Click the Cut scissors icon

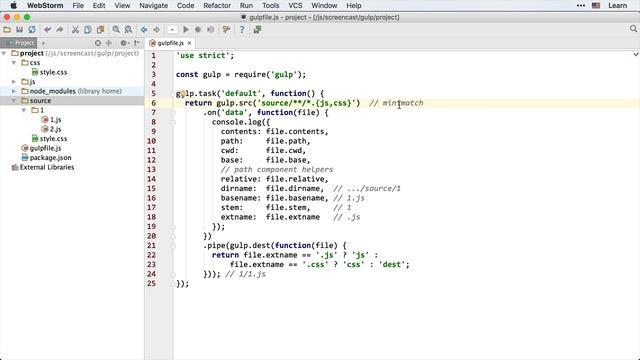pyautogui.click(x=75, y=29)
